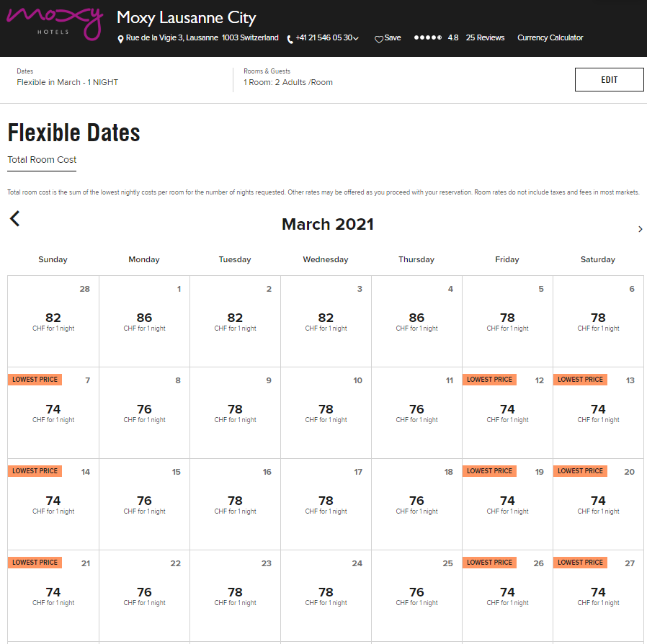Pick lowest price Sunday March 21
The width and height of the screenshot is (647, 644).
click(53, 596)
